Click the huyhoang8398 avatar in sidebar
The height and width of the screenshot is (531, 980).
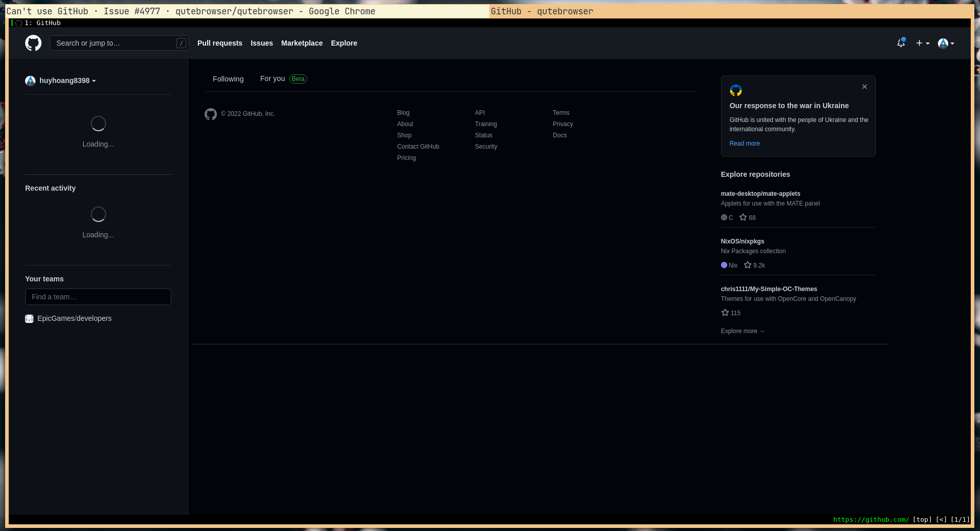(30, 80)
